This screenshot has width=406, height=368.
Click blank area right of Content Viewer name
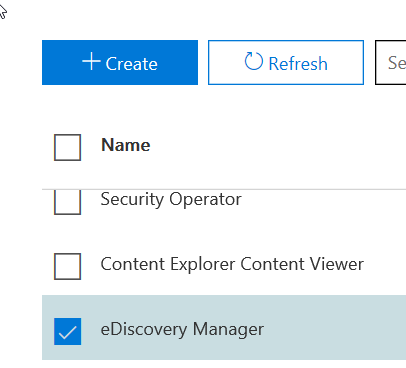[385, 264]
